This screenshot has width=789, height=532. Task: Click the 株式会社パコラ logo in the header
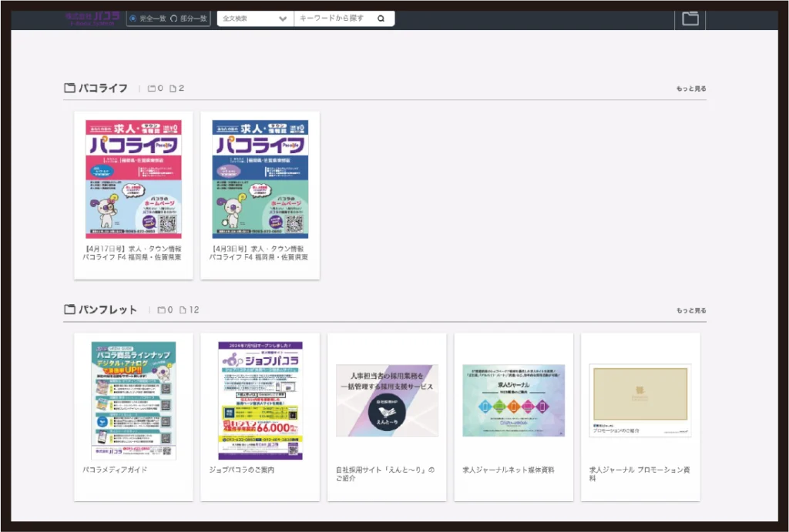[92, 18]
